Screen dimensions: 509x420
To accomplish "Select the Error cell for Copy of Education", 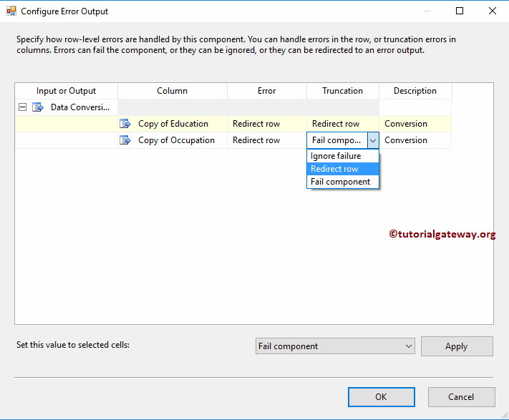I will (266, 124).
